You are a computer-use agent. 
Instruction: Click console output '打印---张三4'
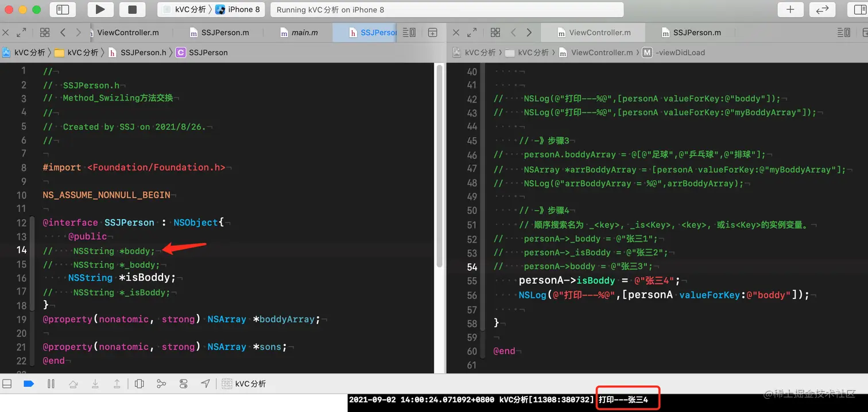coord(623,399)
